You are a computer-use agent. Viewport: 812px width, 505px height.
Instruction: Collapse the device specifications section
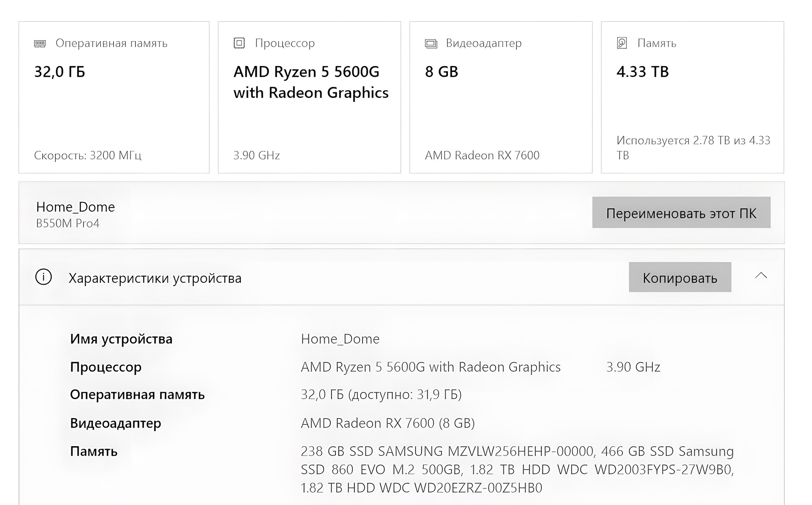[761, 276]
